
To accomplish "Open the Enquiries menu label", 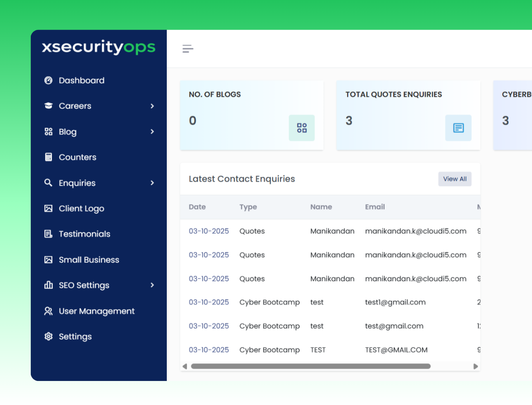I will click(77, 183).
